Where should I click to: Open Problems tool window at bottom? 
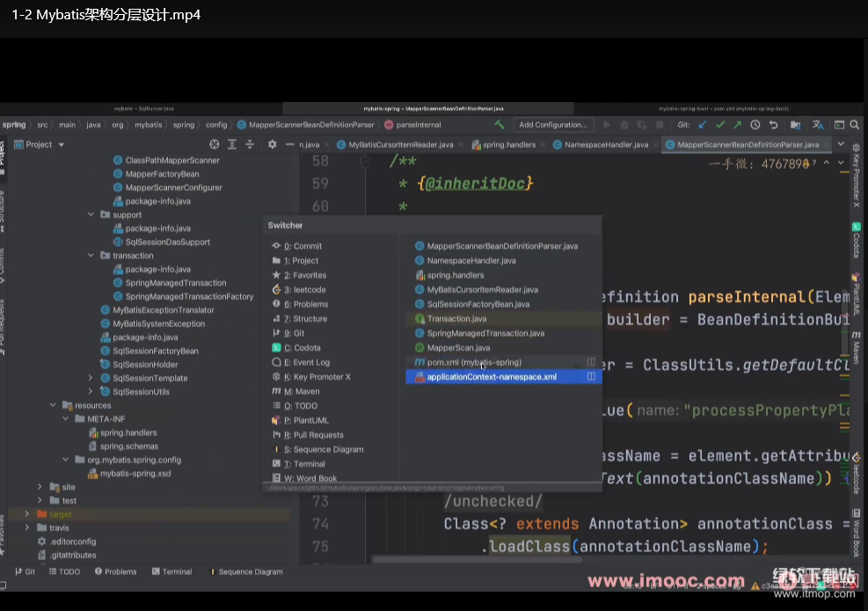click(x=115, y=571)
